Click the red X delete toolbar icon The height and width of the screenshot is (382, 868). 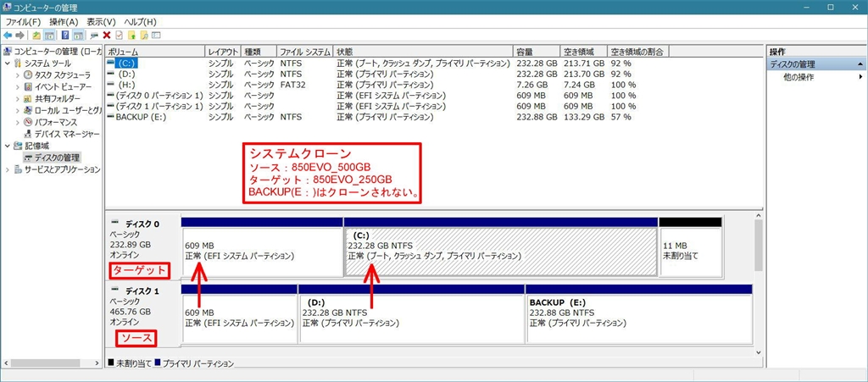coord(107,36)
